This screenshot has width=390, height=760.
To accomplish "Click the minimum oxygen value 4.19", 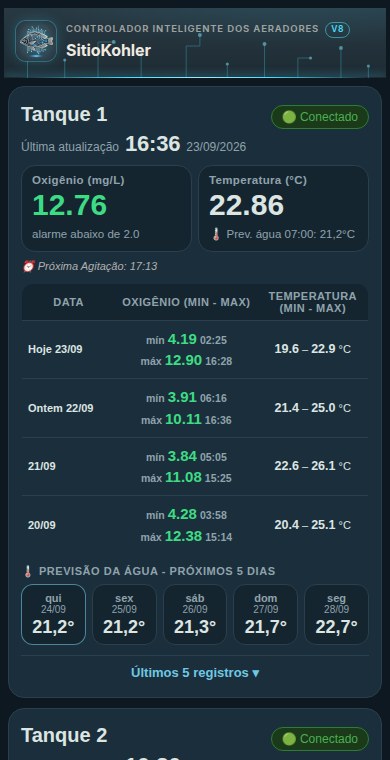I will [182, 339].
